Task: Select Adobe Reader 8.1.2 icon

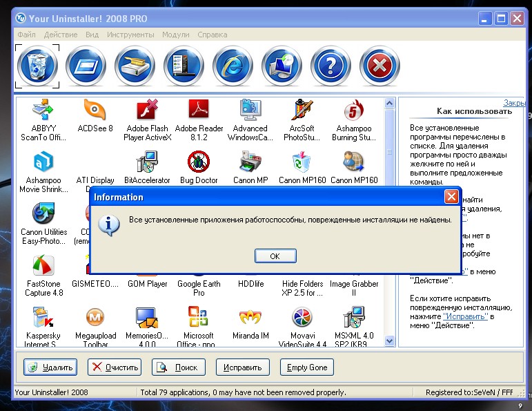Action: tap(199, 109)
